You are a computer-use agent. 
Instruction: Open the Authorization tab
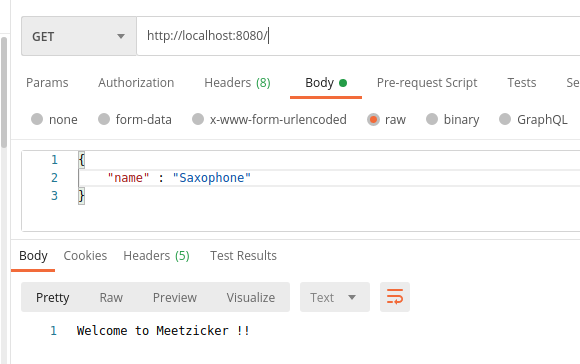pos(136,82)
